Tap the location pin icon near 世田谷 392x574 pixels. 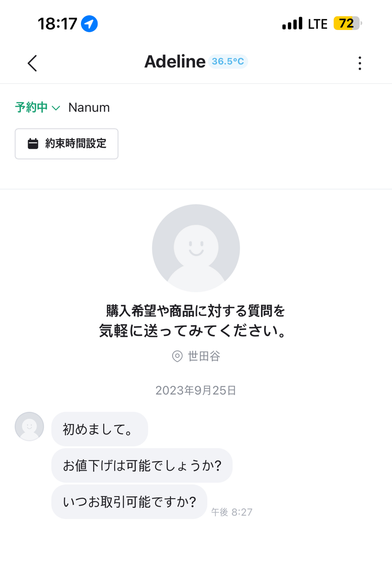point(177,356)
